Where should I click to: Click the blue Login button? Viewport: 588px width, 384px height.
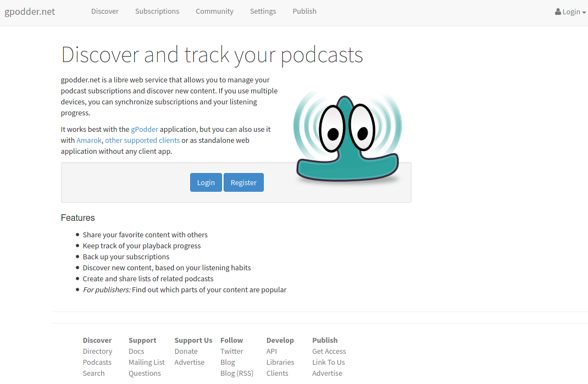point(206,182)
